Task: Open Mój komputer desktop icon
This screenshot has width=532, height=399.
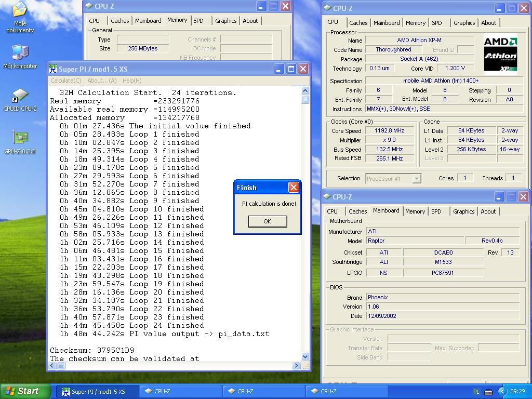Action: 20,56
